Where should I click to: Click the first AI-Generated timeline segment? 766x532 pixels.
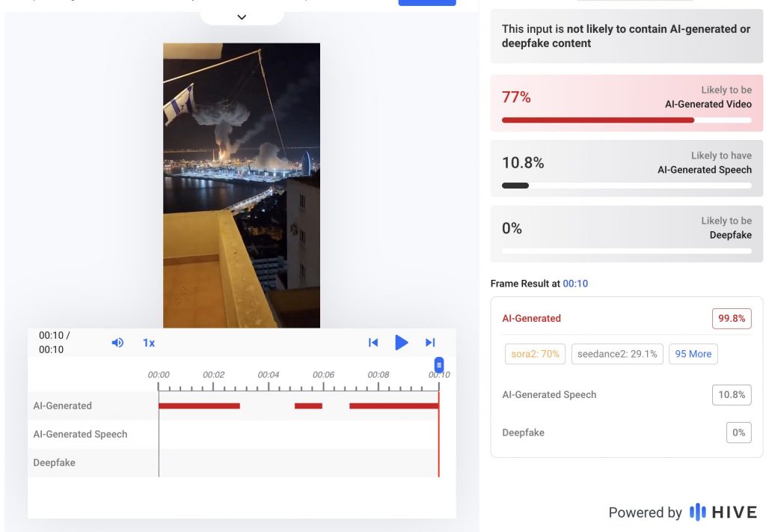click(199, 406)
